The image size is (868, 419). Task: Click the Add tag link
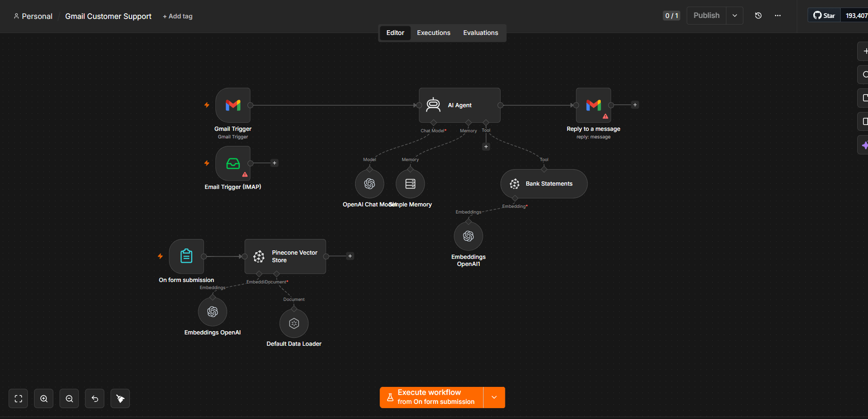(x=178, y=16)
